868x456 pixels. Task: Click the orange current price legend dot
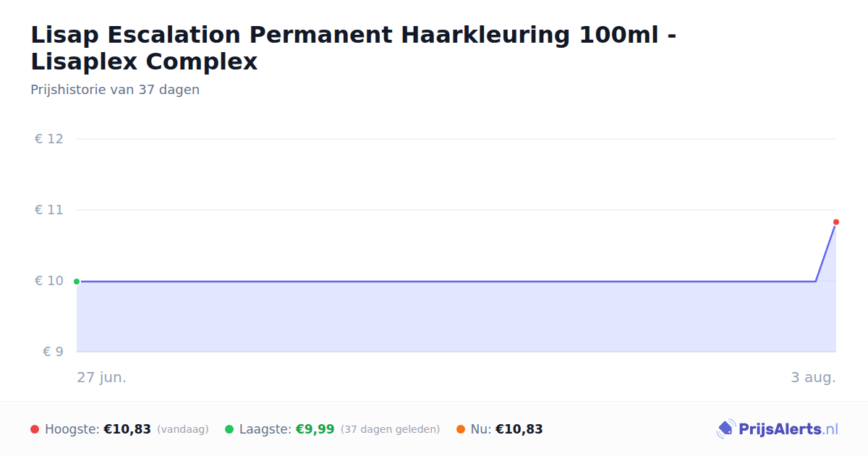point(461,429)
